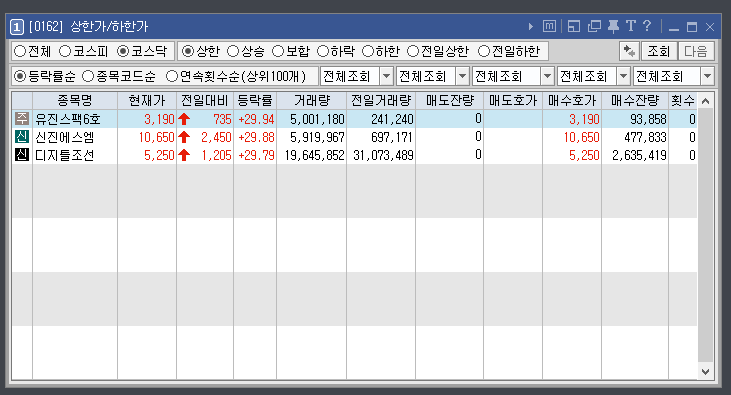Screen dimensions: 731x395
Task: Click the 다음 next button
Action: 696,51
